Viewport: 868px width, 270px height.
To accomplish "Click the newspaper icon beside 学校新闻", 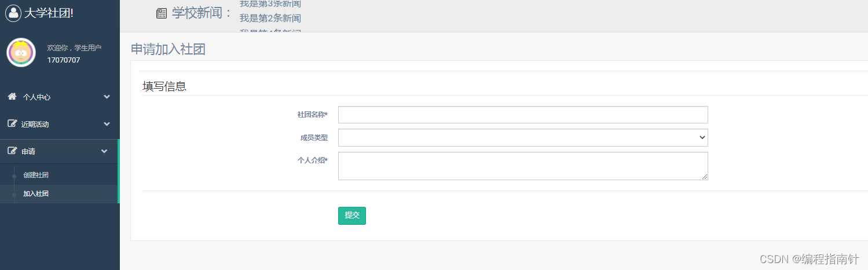I will (x=162, y=13).
